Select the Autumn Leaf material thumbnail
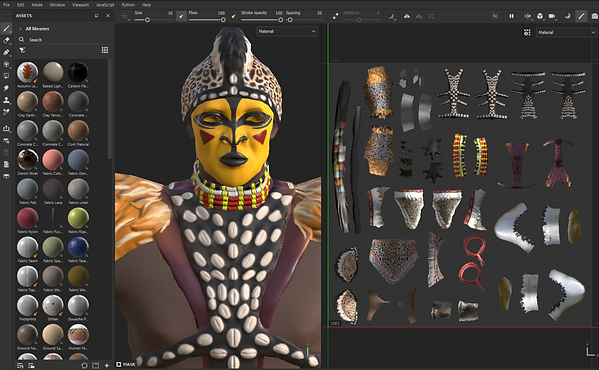599x370 pixels. pyautogui.click(x=28, y=72)
